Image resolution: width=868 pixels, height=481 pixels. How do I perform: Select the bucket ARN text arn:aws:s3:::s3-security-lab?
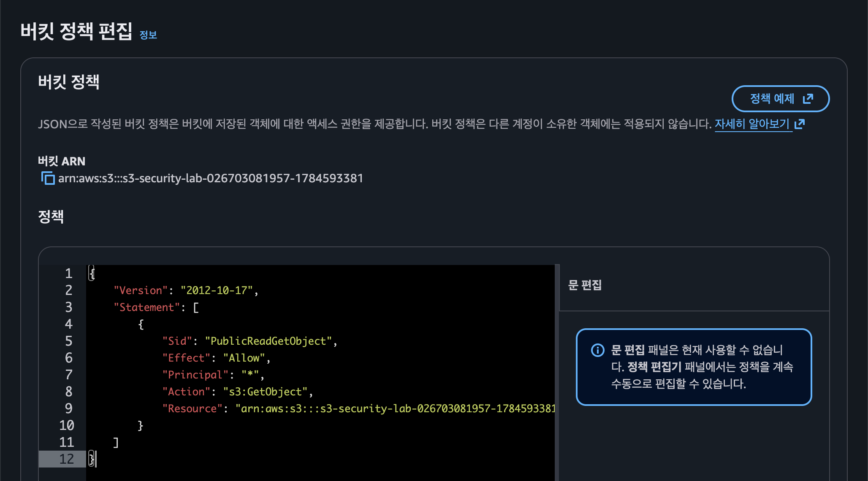pyautogui.click(x=211, y=178)
